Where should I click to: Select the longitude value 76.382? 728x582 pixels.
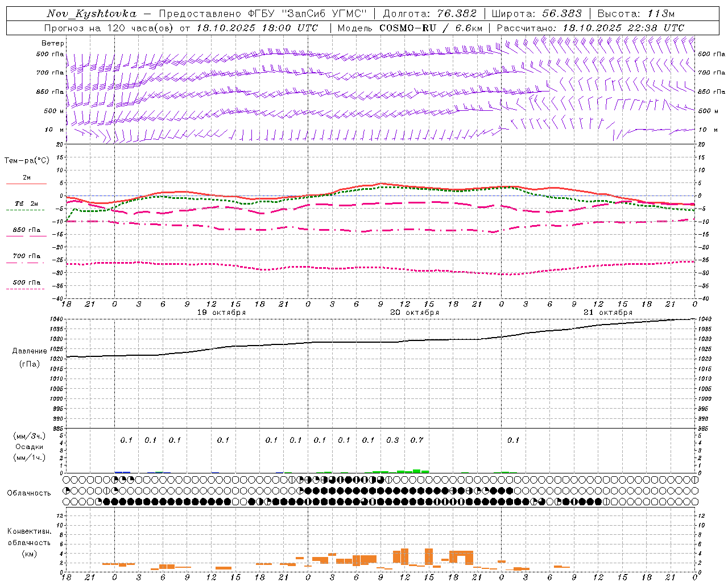[x=457, y=14]
